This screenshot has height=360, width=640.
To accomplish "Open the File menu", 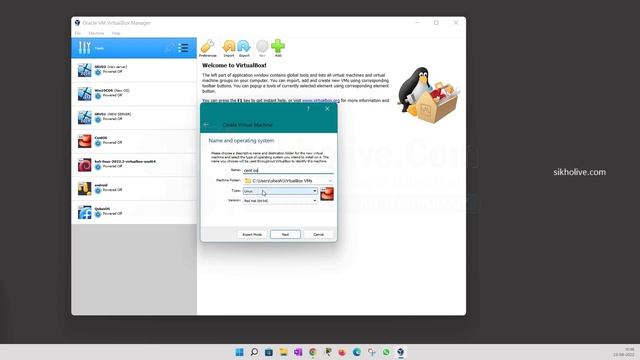I will pos(78,33).
